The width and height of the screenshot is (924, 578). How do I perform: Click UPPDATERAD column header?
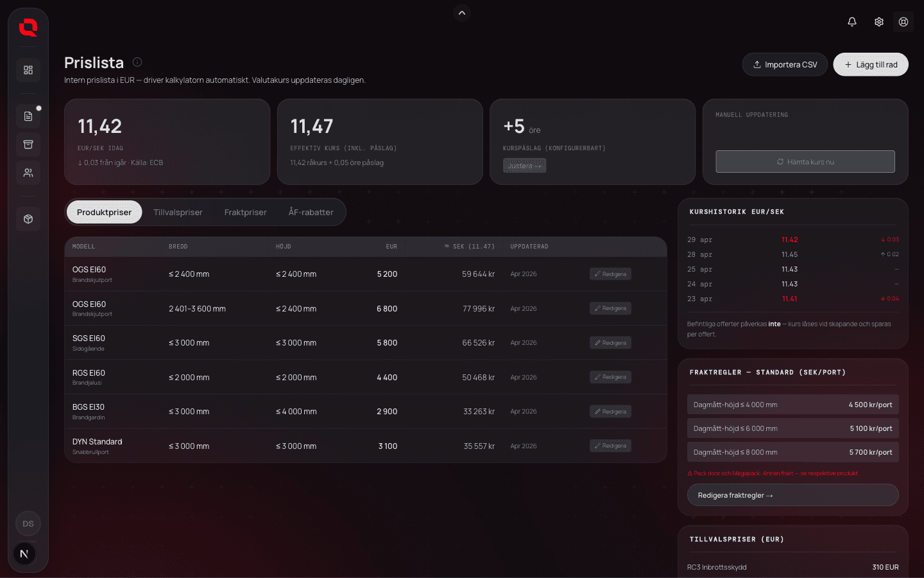tap(529, 247)
